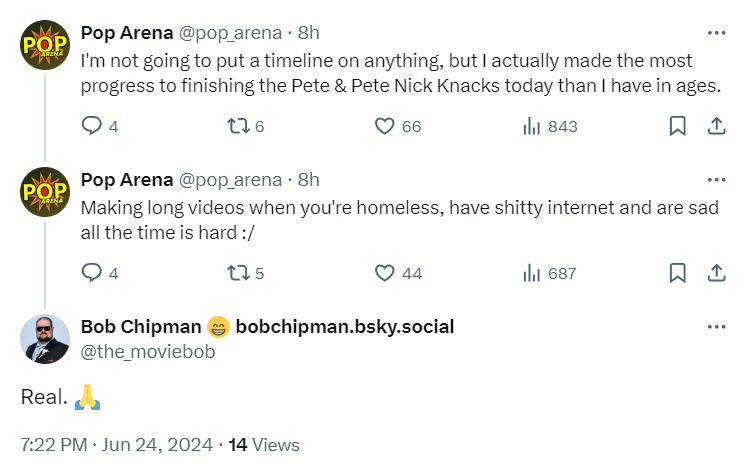Share the first Pop Arena tweet
The image size is (744, 467).
pyautogui.click(x=716, y=127)
